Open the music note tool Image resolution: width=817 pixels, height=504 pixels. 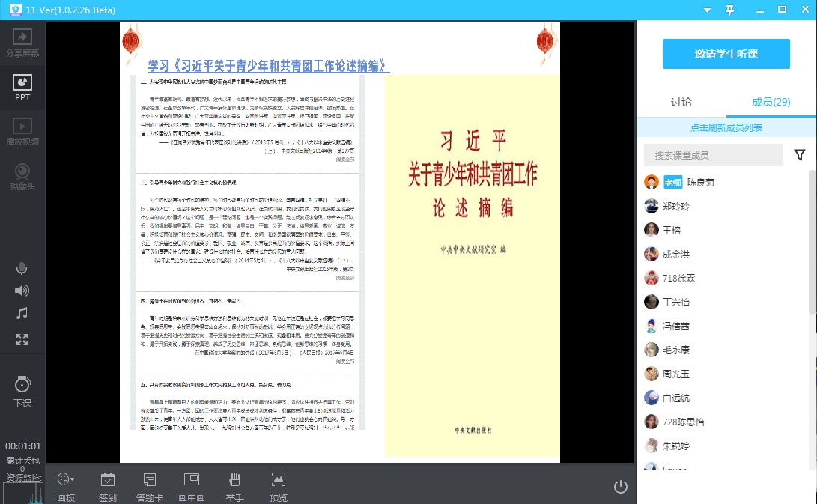[x=22, y=313]
